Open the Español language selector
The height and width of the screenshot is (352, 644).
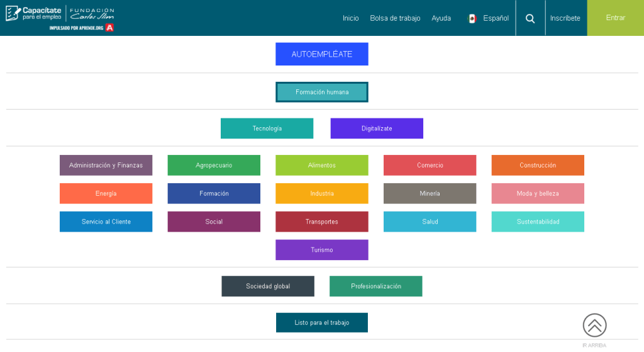click(x=496, y=18)
